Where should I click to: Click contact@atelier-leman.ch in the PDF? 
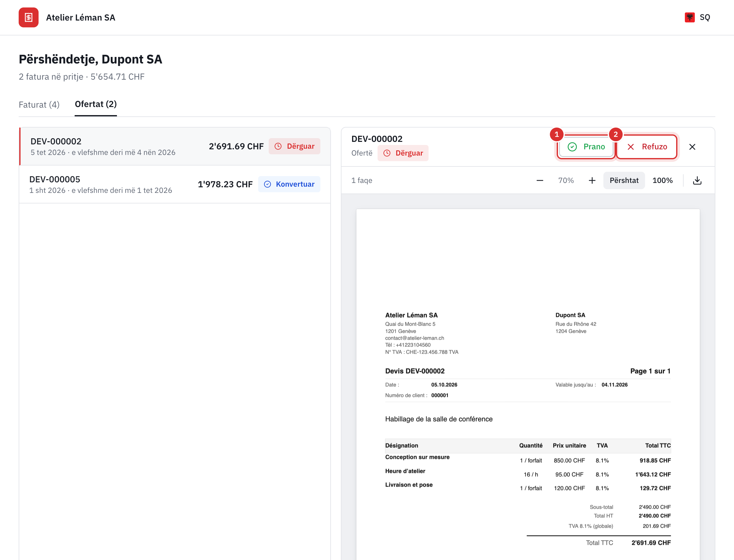415,338
